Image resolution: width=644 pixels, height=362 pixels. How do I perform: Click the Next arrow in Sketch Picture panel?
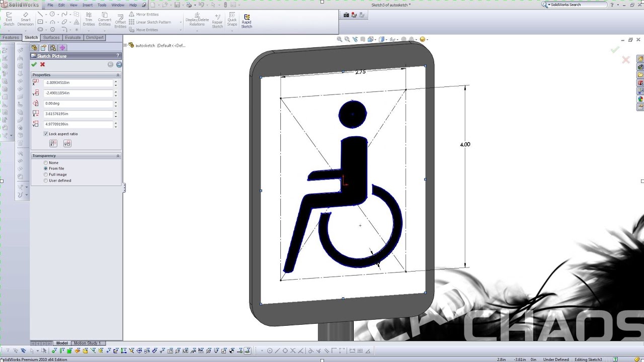coord(119,64)
